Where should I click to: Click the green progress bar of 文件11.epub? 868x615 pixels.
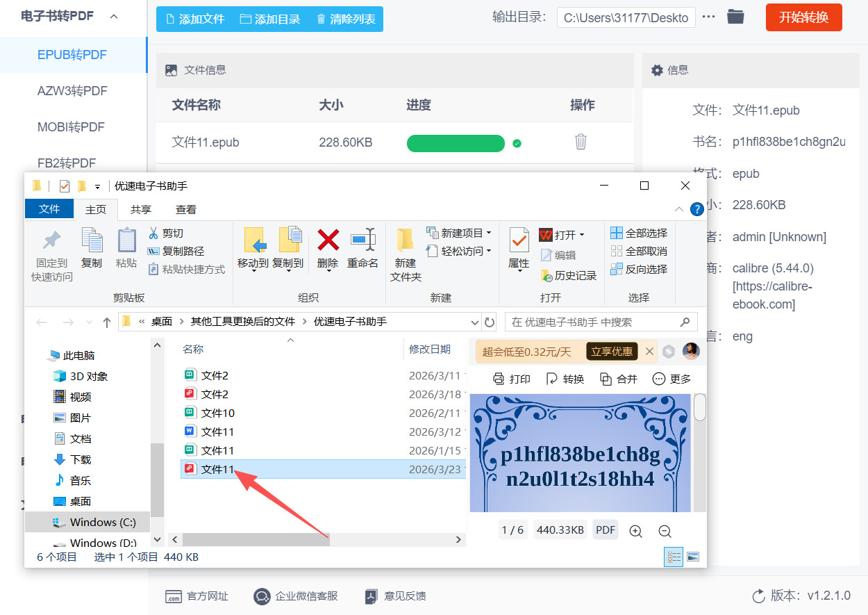tap(456, 142)
